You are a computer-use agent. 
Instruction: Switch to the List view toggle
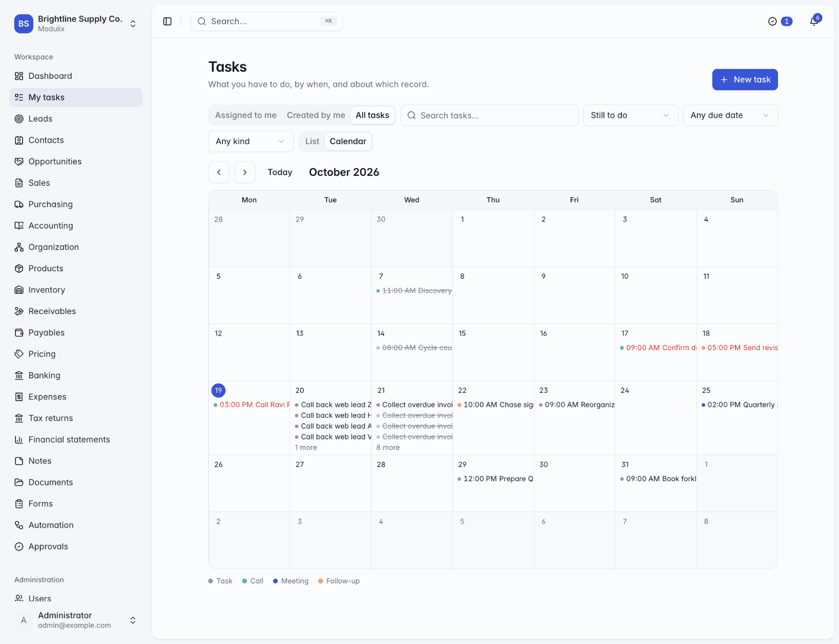tap(312, 141)
